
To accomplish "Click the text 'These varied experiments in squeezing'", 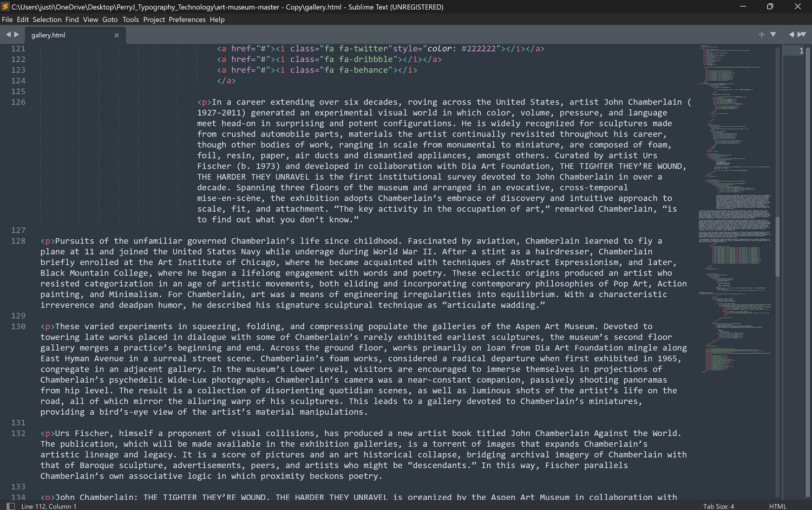I will tap(146, 326).
